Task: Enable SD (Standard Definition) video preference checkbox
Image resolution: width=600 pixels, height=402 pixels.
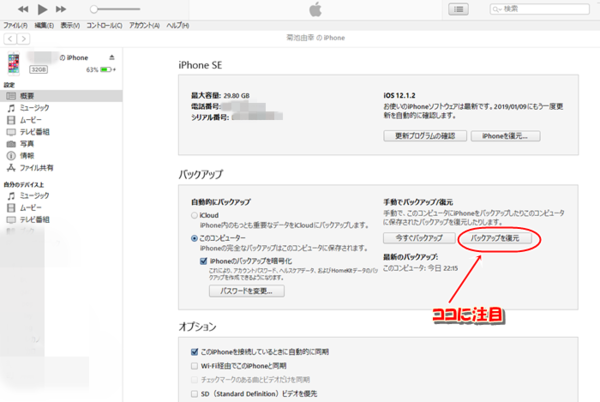Action: point(194,394)
